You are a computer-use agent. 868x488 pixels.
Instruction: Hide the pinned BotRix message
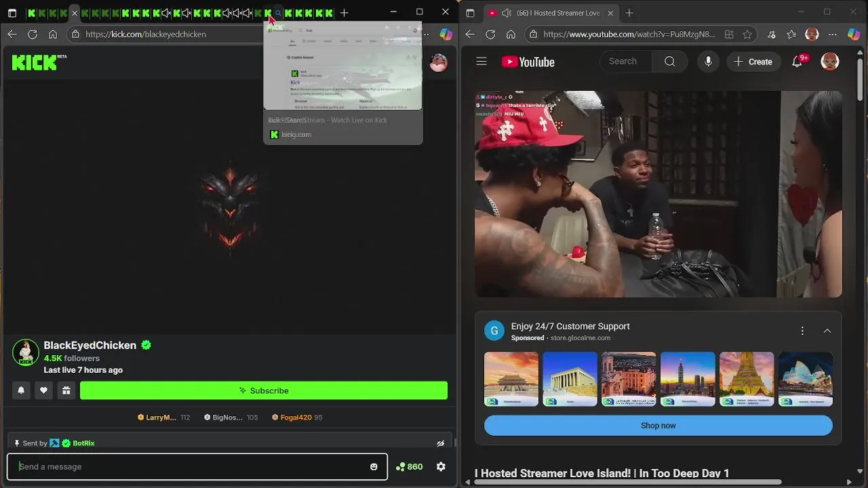(440, 443)
